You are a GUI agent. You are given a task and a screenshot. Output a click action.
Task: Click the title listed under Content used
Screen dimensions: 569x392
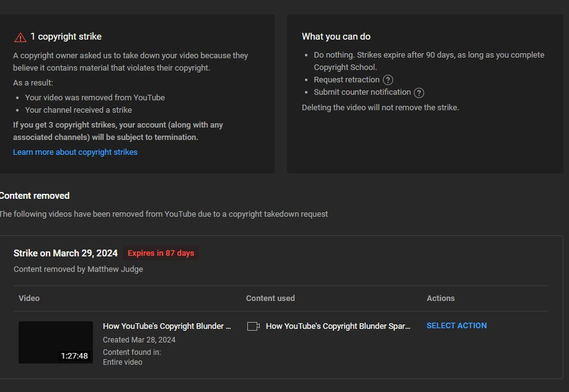338,326
